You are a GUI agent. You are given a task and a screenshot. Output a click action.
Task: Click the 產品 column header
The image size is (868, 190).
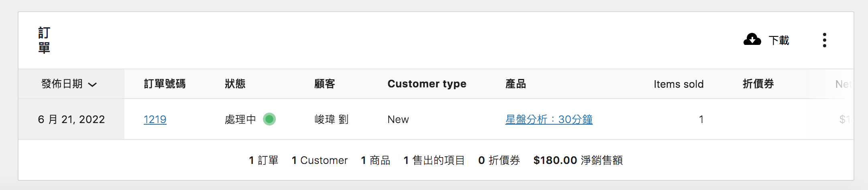tap(516, 84)
